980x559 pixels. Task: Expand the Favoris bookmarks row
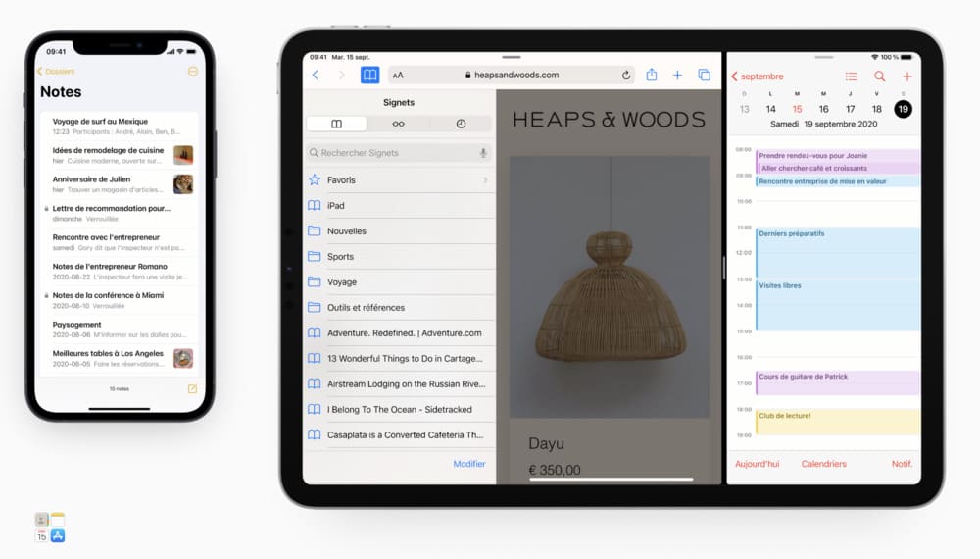click(399, 180)
